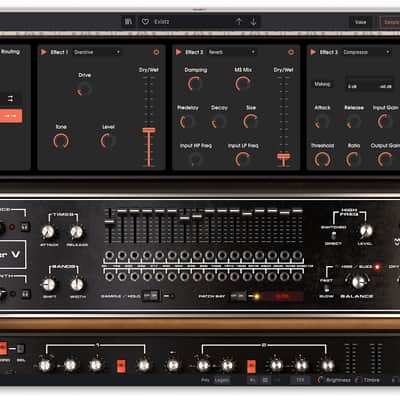The image size is (400, 400).
Task: Click the orange ring icon in Effect 2
Action: click(291, 52)
